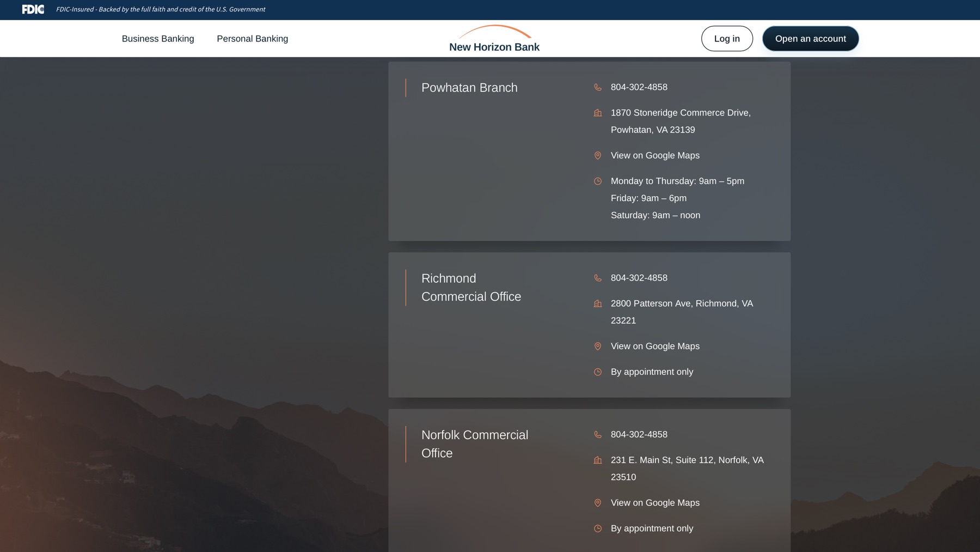The height and width of the screenshot is (552, 980).
Task: Click the clock icon in Richmond Commercial Office card
Action: [598, 372]
